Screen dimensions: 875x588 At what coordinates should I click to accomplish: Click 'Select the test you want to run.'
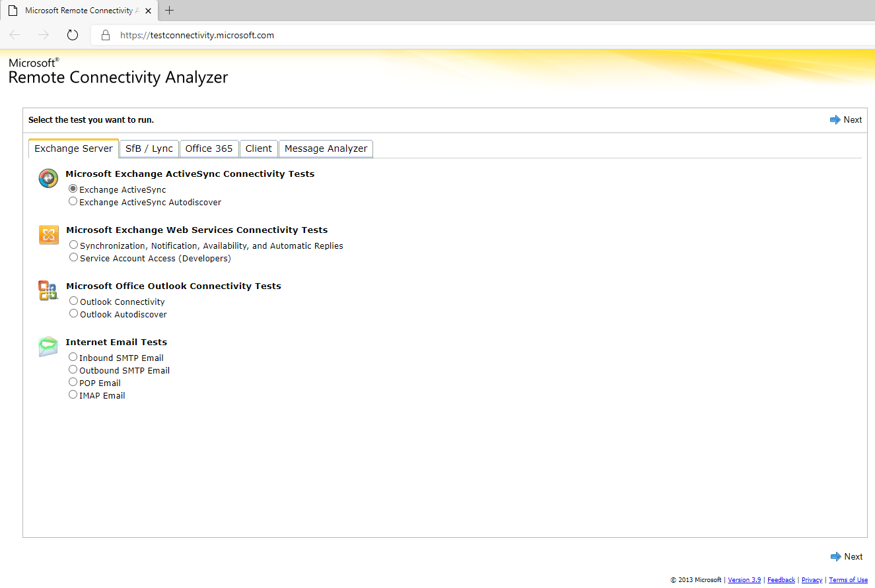[x=91, y=120]
